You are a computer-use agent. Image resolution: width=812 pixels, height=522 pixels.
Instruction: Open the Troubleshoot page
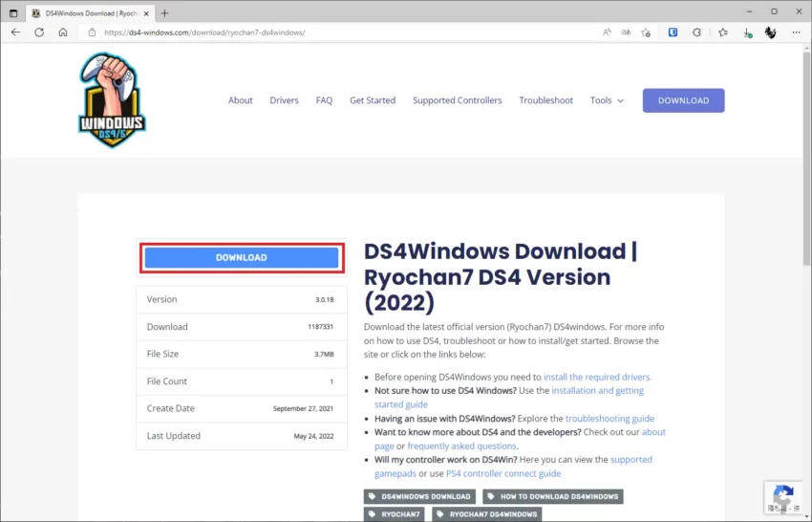pyautogui.click(x=545, y=100)
